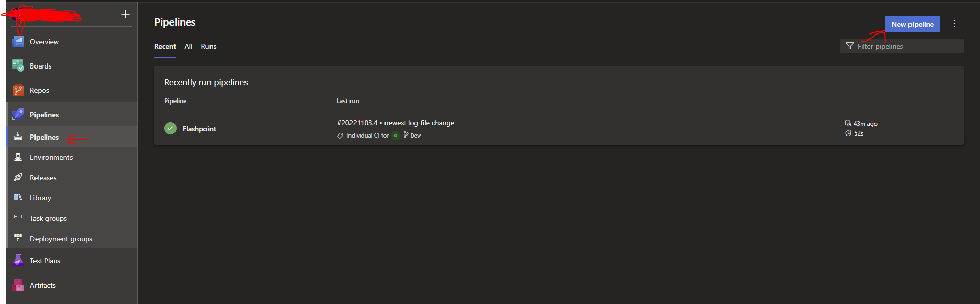The width and height of the screenshot is (980, 304).
Task: Click the Releases rocket icon
Action: tap(18, 177)
